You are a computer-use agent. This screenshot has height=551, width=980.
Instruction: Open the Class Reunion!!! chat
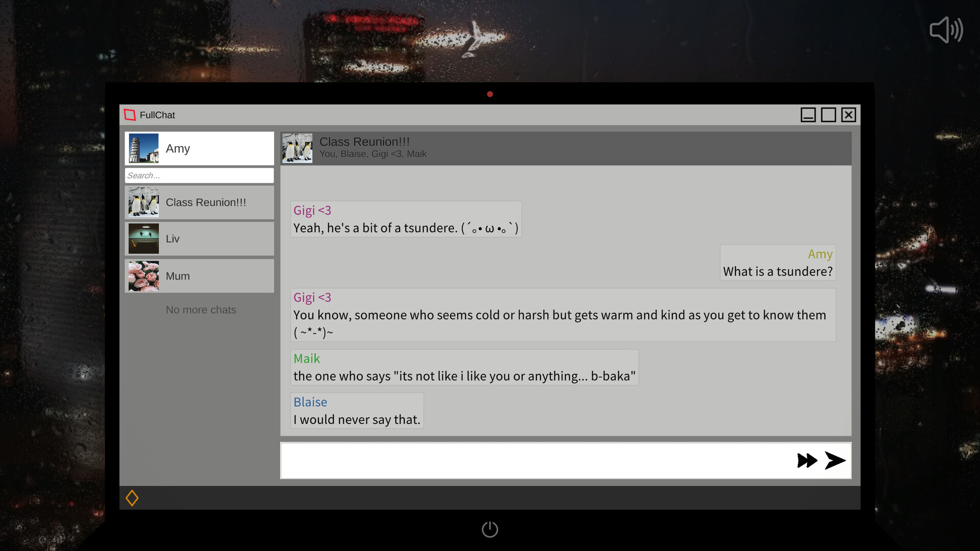click(x=206, y=202)
